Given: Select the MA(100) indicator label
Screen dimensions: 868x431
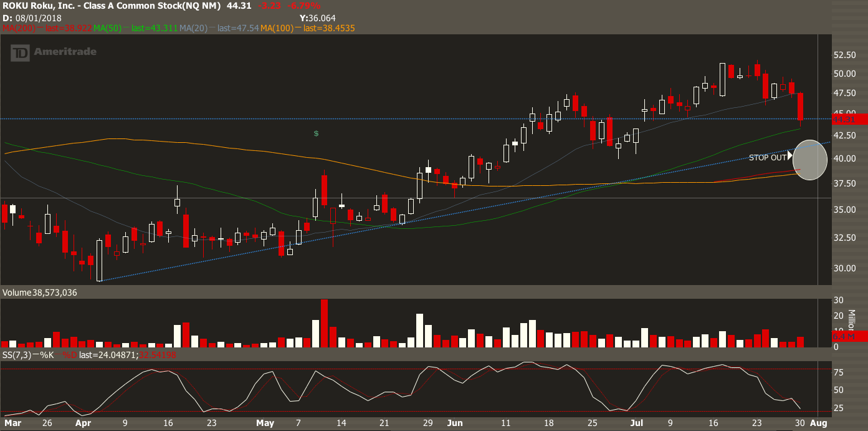Looking at the screenshot, I should pos(277,28).
